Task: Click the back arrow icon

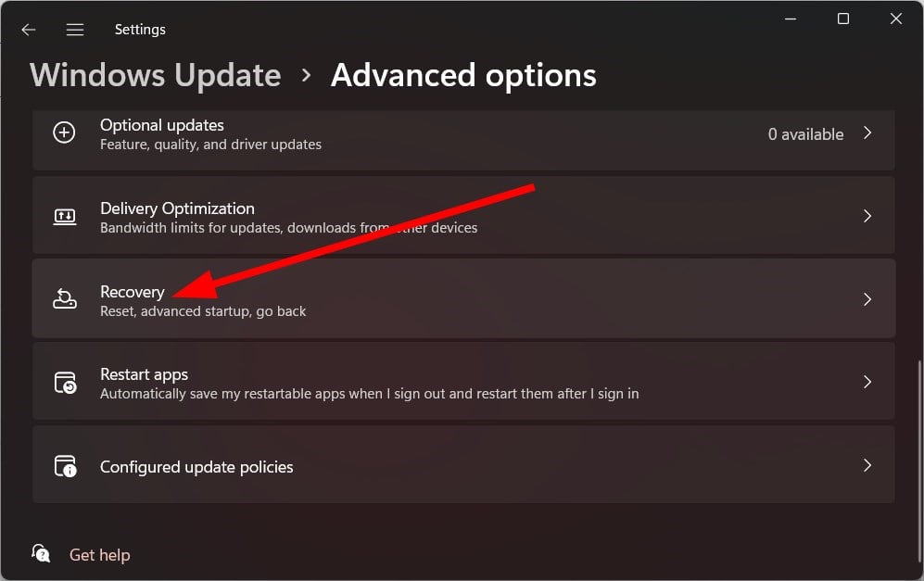Action: tap(29, 30)
